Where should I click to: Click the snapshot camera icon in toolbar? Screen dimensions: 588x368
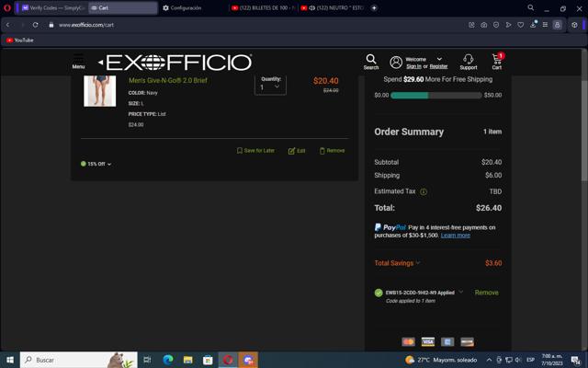[x=484, y=25]
